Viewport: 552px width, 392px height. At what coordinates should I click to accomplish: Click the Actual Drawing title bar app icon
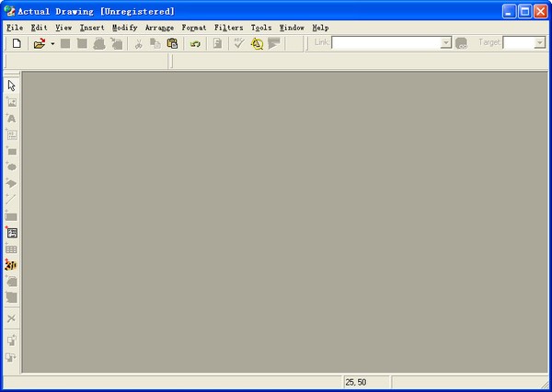[10, 11]
